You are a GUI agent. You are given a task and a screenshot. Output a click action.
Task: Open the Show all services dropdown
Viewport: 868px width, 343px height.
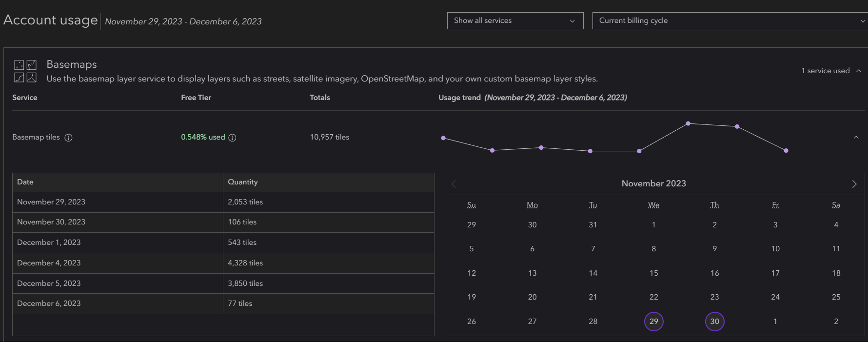click(515, 20)
